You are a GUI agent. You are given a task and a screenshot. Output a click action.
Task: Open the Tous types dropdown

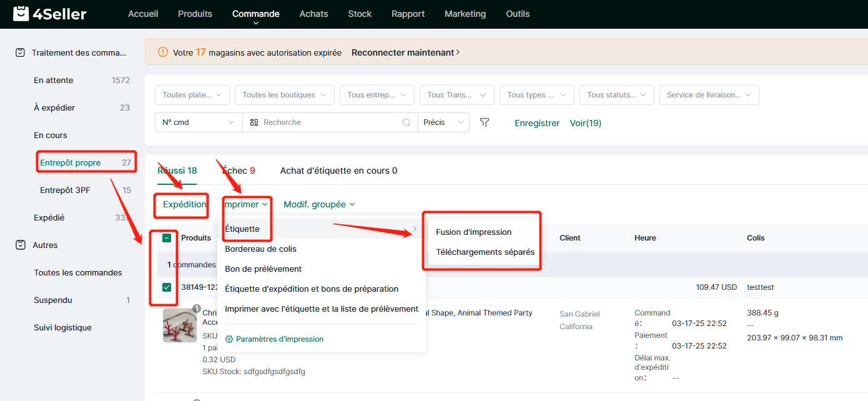537,95
